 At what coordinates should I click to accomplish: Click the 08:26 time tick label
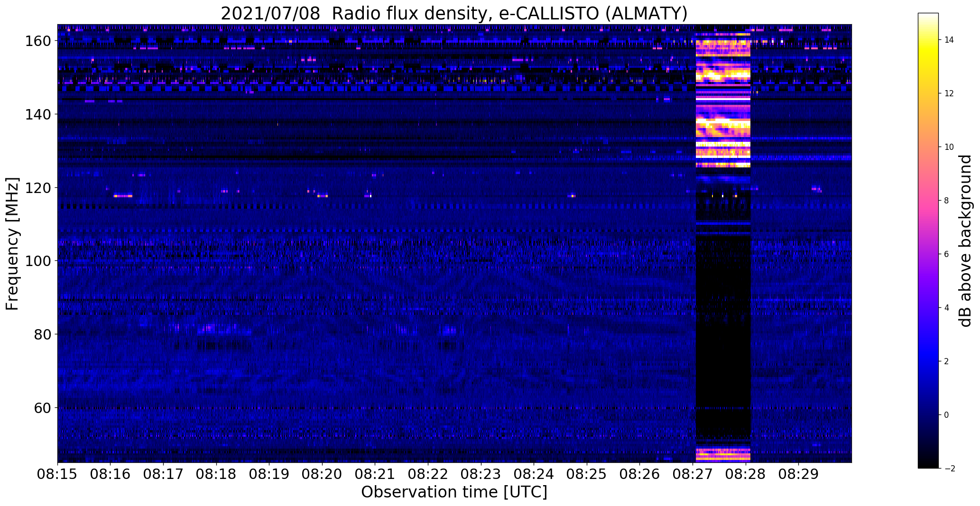[x=639, y=474]
